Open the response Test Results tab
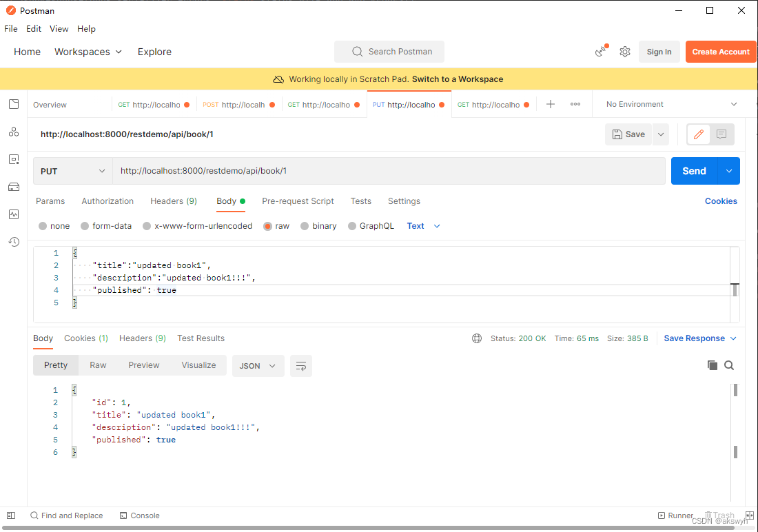The height and width of the screenshot is (532, 758). coord(201,338)
